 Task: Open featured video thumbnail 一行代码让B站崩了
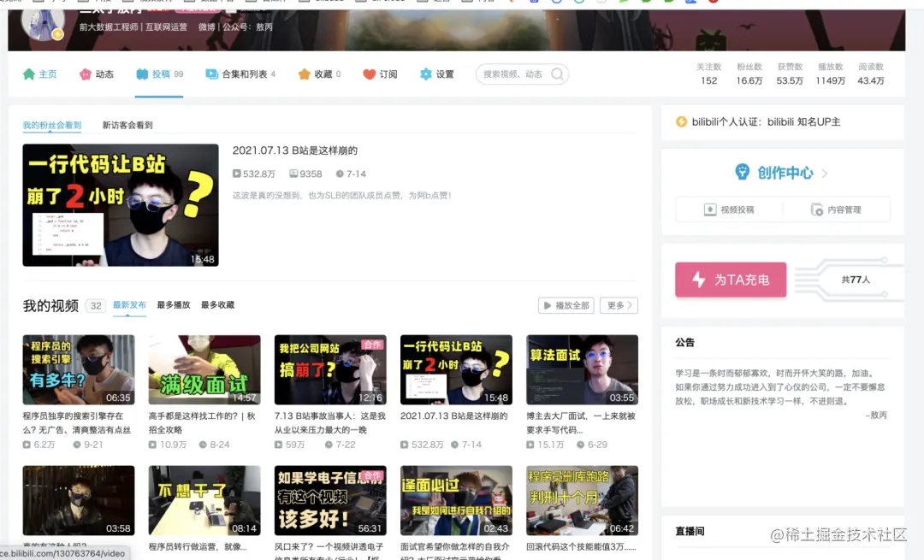pos(121,205)
